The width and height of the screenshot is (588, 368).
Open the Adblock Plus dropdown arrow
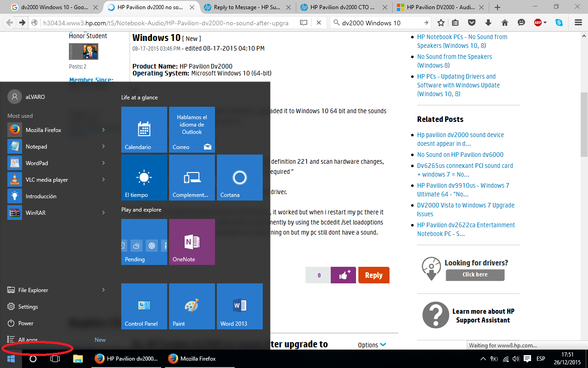545,23
